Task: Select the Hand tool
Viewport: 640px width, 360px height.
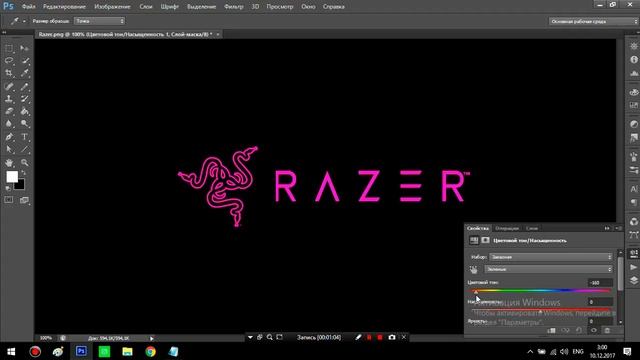Action: tap(9, 162)
